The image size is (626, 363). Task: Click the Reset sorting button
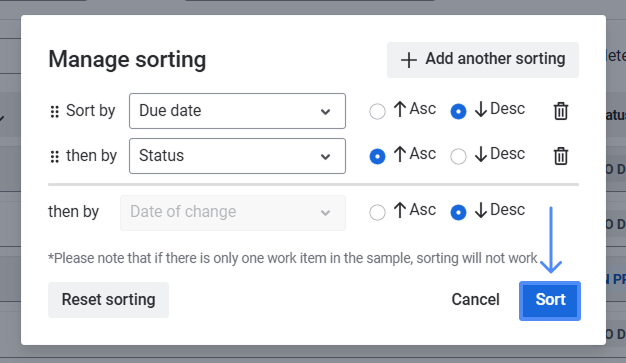click(108, 300)
